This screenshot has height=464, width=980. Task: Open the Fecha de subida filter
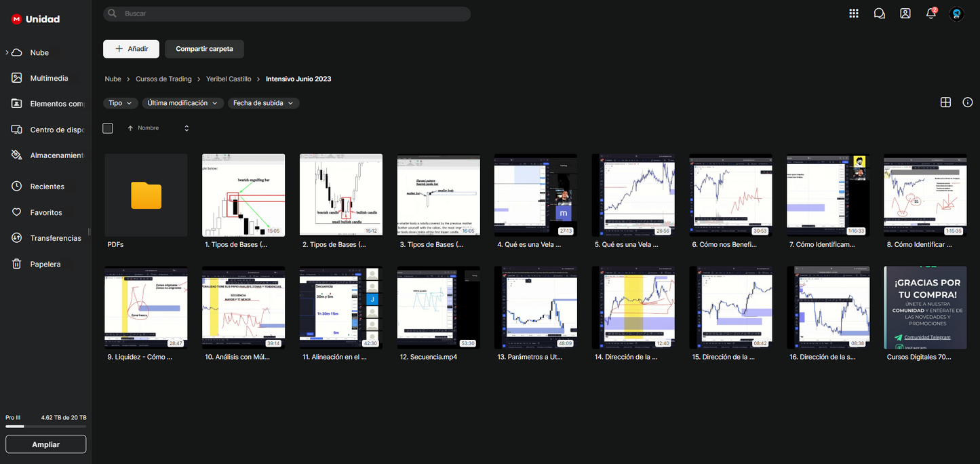[263, 103]
